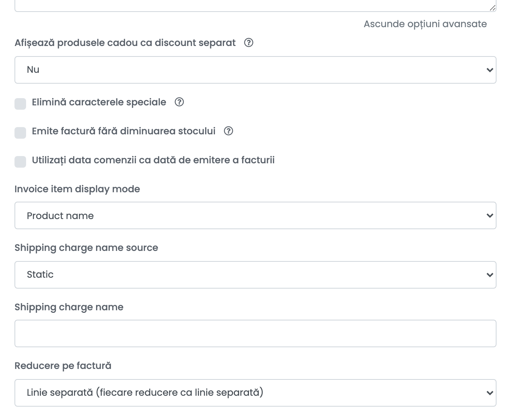Click the 'Shipping charge name' label above the empty field
This screenshot has width=511, height=420.
69,307
